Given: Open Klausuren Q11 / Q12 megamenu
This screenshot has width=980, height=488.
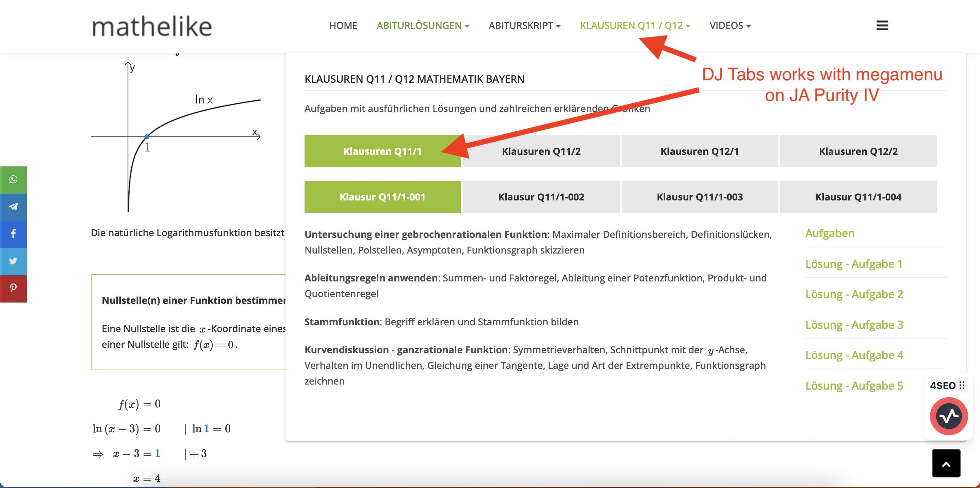Looking at the screenshot, I should tap(635, 26).
